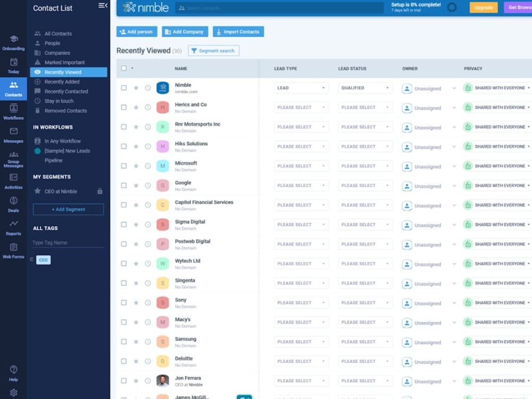532x399 pixels.
Task: Click the owner avatar icon in Herics and Co row
Action: 407,108
